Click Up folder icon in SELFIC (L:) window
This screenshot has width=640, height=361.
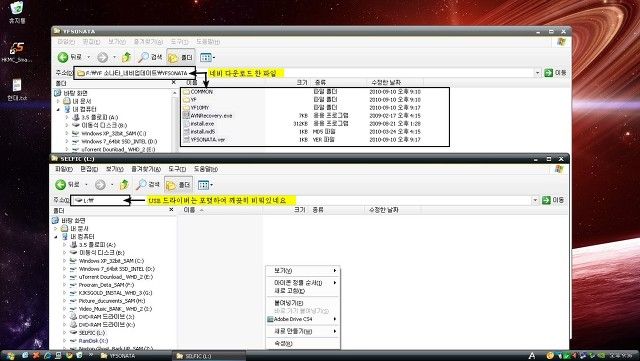[124, 185]
